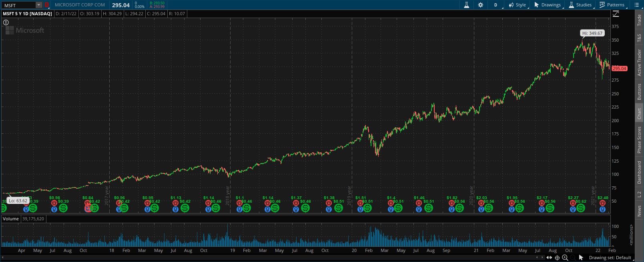Click the MICROSOFT CORP COM company name
The image size is (644, 262).
(80, 5)
